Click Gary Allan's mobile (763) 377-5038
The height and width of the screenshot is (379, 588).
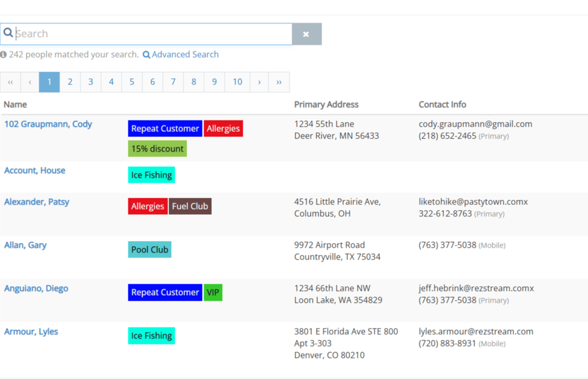coord(447,245)
